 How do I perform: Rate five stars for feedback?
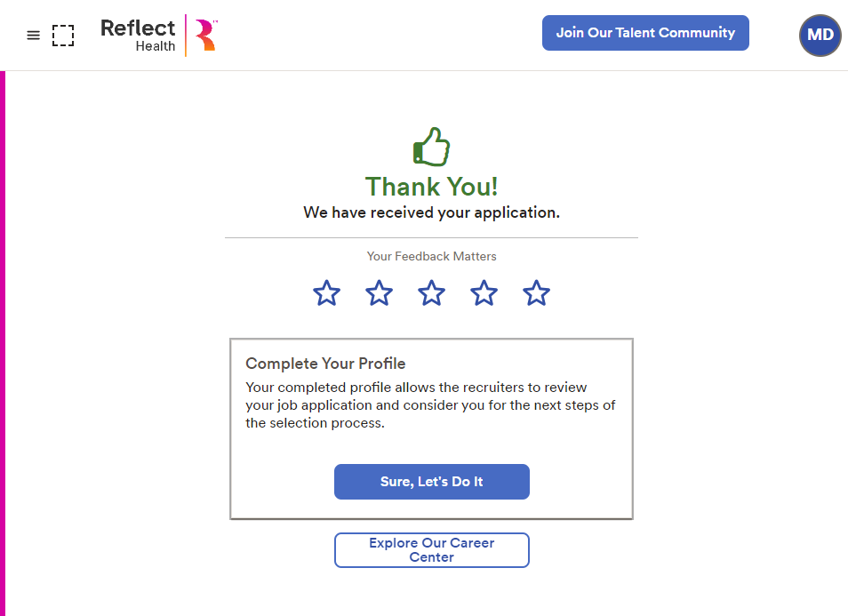tap(537, 293)
